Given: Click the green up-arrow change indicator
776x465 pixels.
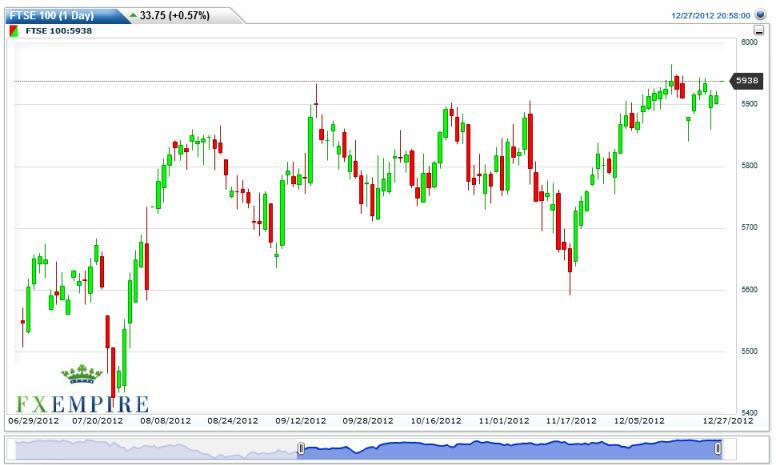Looking at the screenshot, I should pyautogui.click(x=133, y=15).
